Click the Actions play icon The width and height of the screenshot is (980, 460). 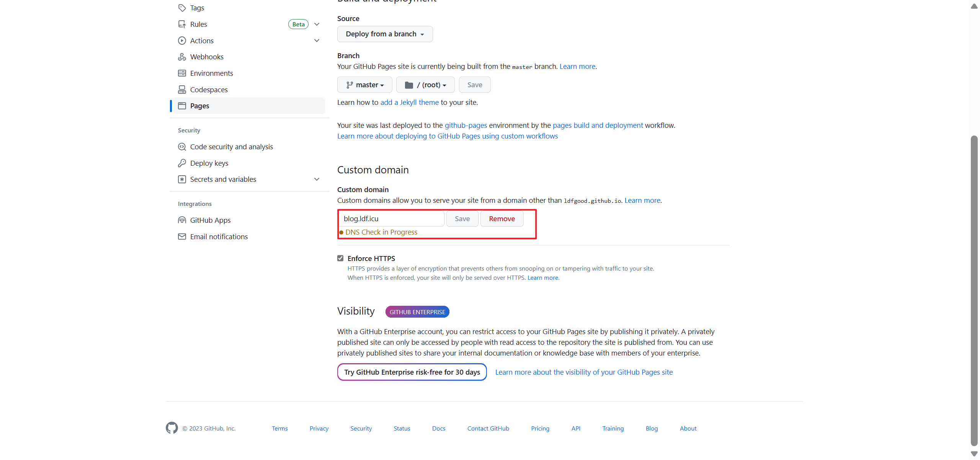(x=182, y=41)
